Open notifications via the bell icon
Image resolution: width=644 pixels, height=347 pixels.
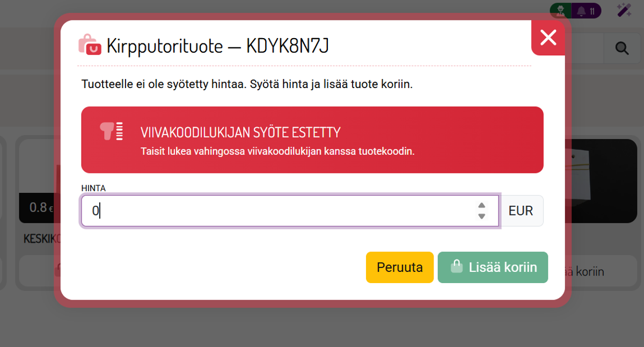coord(581,10)
